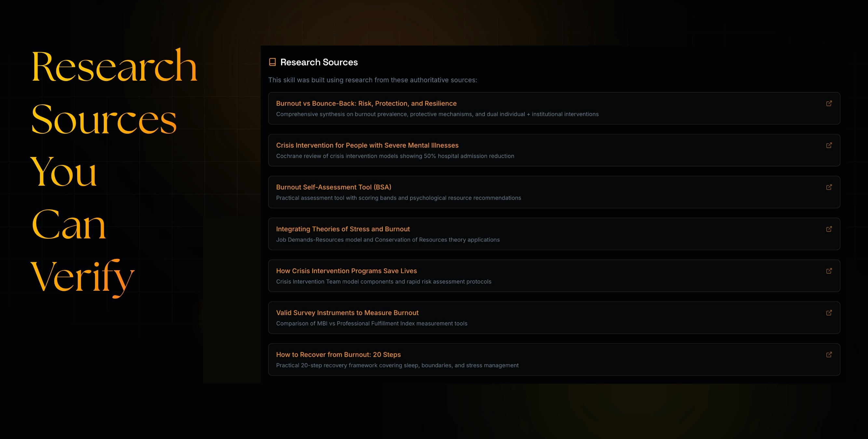Image resolution: width=868 pixels, height=439 pixels.
Task: Click external link icon for Valid Survey Instruments
Action: (x=829, y=313)
